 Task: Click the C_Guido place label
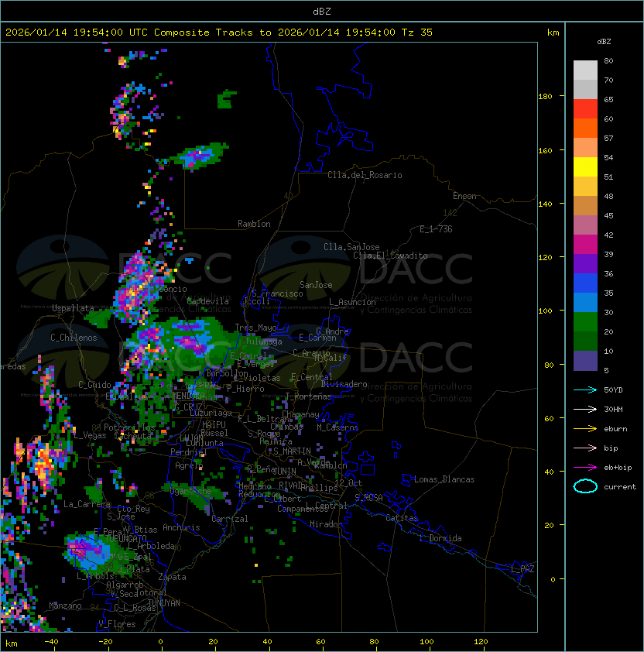click(94, 385)
